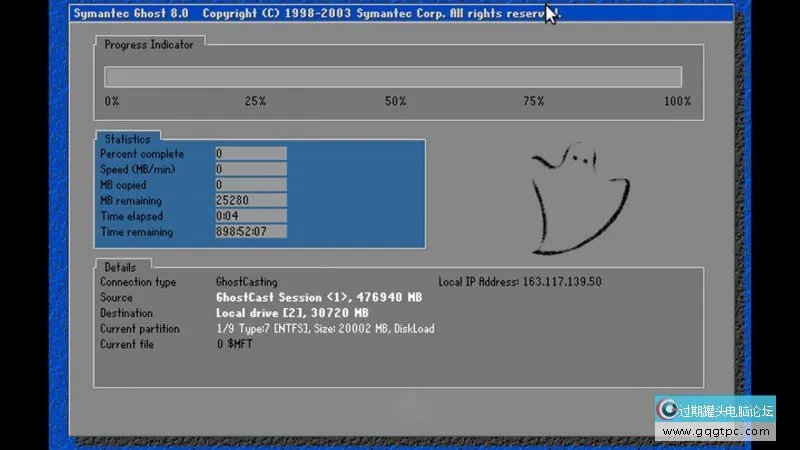Click the Symantec Ghost 8.0 title bar
This screenshot has width=800, height=450.
(402, 13)
